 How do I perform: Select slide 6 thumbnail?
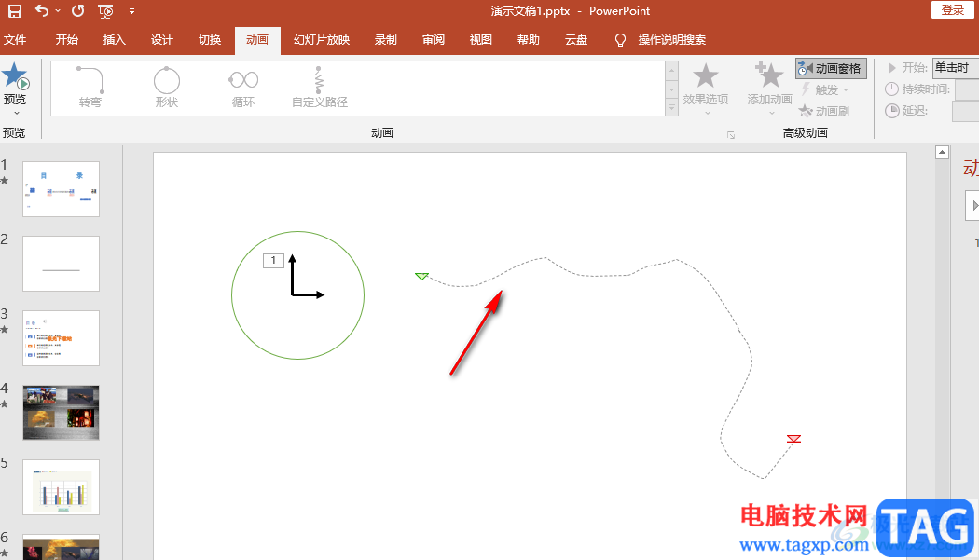point(62,547)
